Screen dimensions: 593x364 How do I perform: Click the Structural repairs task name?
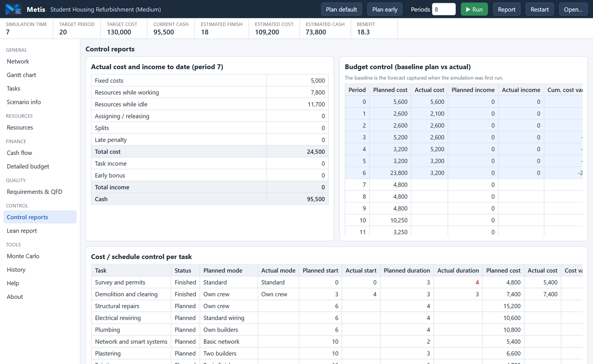pyautogui.click(x=117, y=306)
